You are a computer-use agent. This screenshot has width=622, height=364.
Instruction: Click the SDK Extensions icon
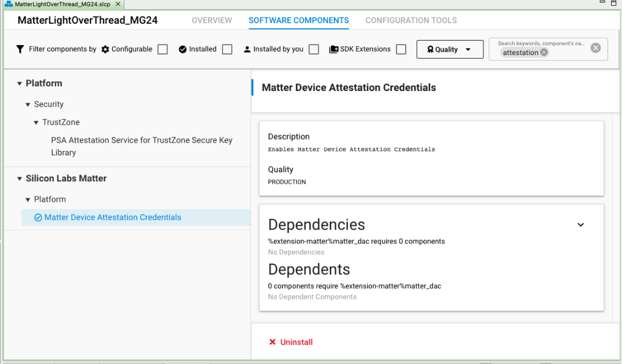click(x=333, y=49)
